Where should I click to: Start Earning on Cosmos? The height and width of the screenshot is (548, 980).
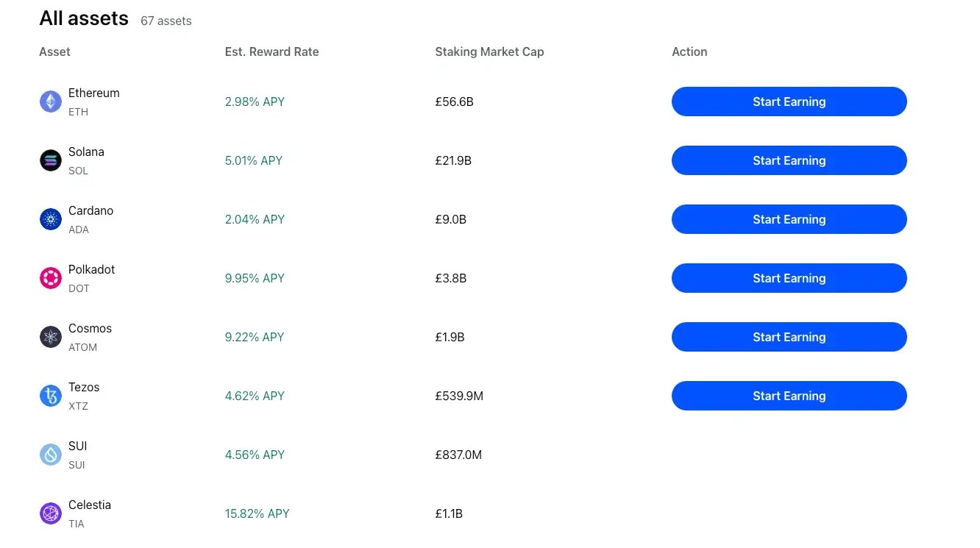789,337
